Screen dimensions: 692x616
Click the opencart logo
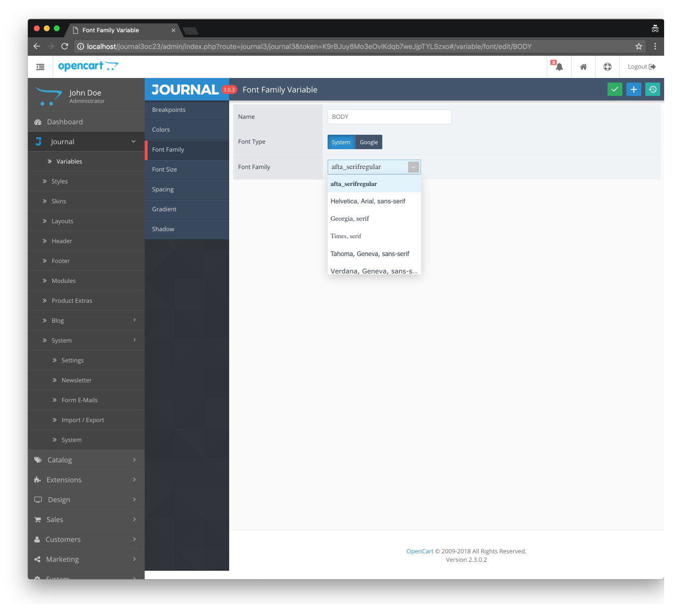(x=88, y=66)
